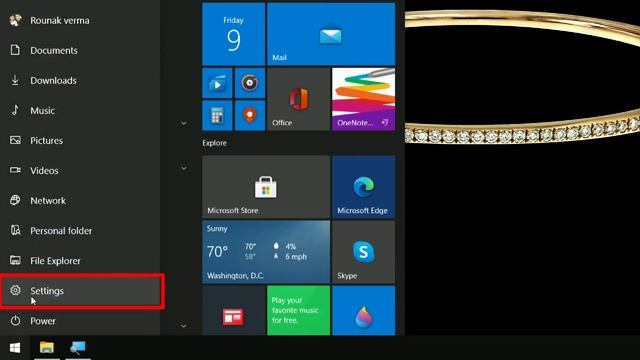Open the Calendar tile showing Friday 9
This screenshot has width=640, height=360.
pos(233,34)
